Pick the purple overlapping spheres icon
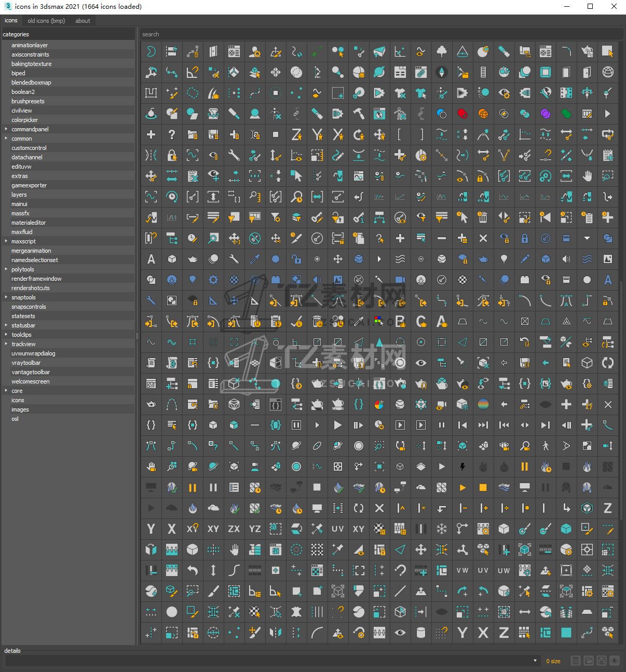Image resolution: width=626 pixels, height=672 pixels. [x=546, y=114]
